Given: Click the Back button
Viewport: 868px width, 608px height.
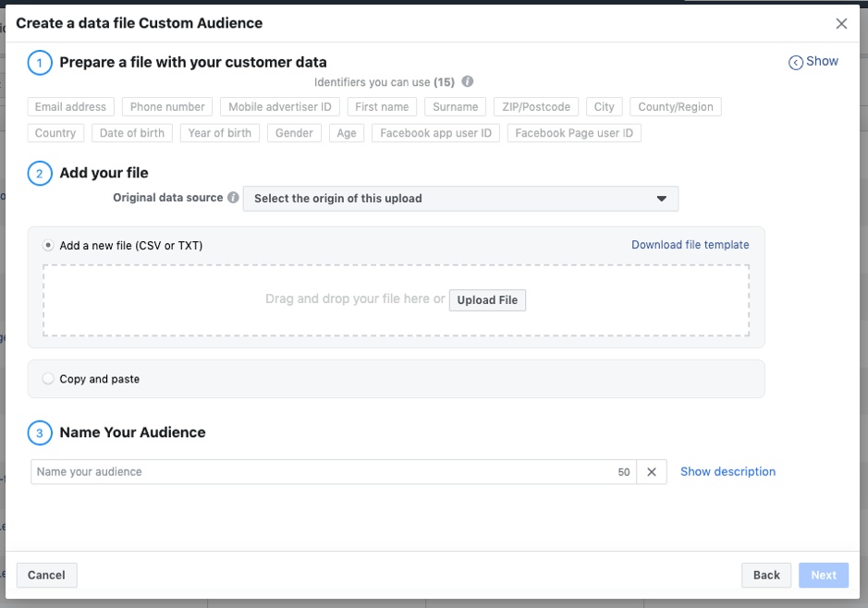Looking at the screenshot, I should 766,576.
